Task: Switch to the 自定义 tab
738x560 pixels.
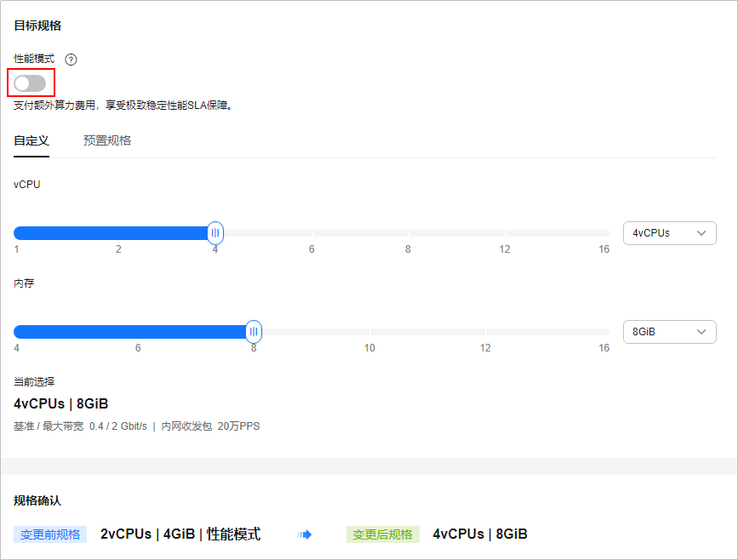Action: coord(31,140)
